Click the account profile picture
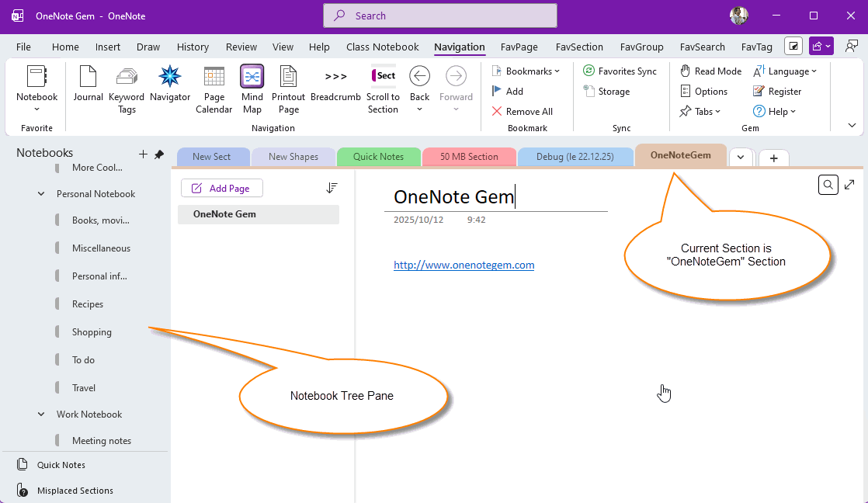The image size is (868, 503). (739, 16)
